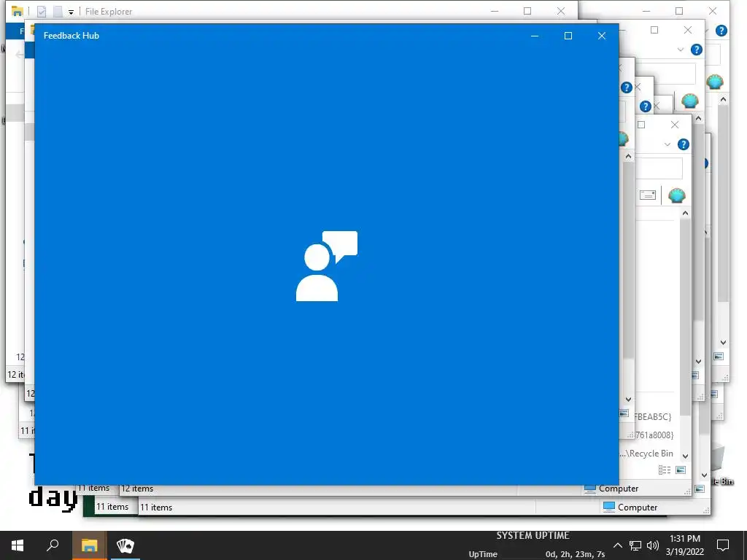Minimize the Feedback Hub window
This screenshot has height=560, width=747.
click(535, 36)
